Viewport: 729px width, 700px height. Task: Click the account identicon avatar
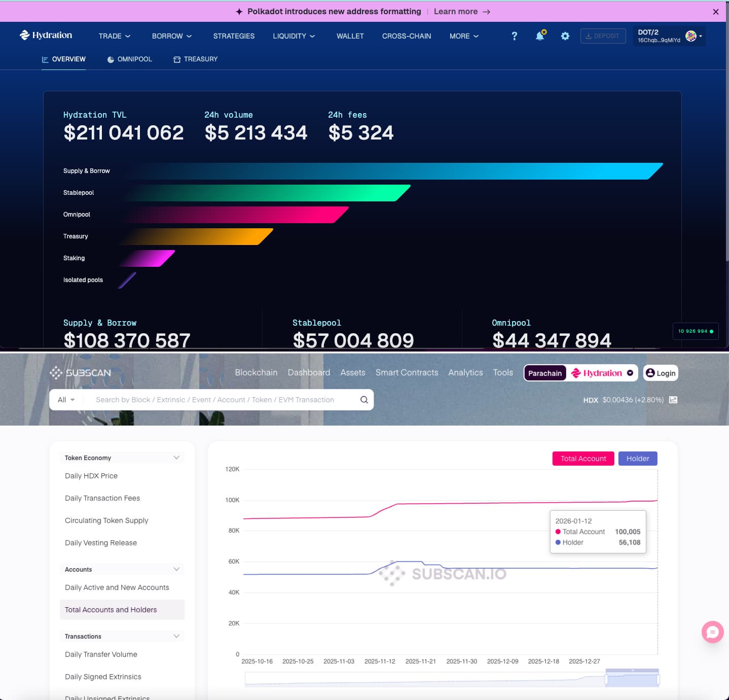(x=690, y=36)
